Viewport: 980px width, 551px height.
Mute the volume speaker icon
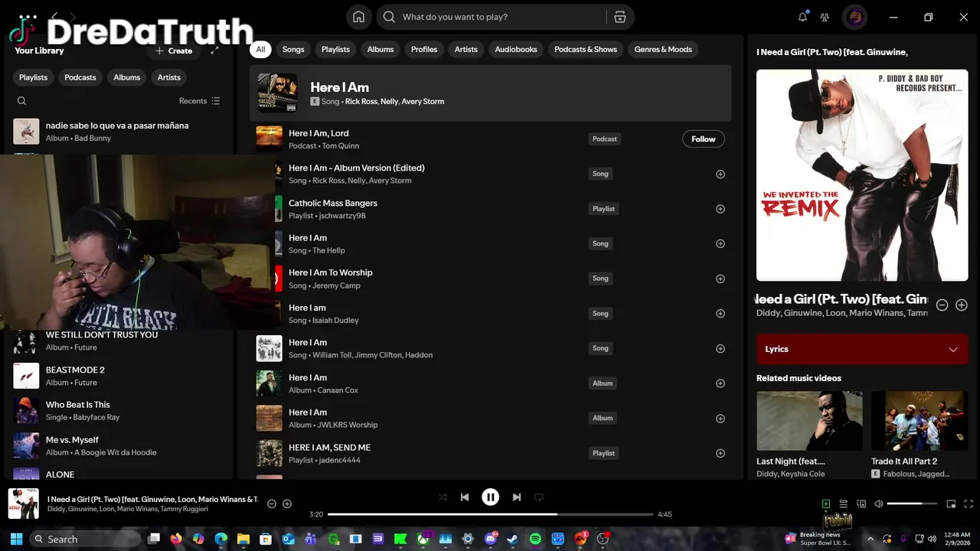879,504
